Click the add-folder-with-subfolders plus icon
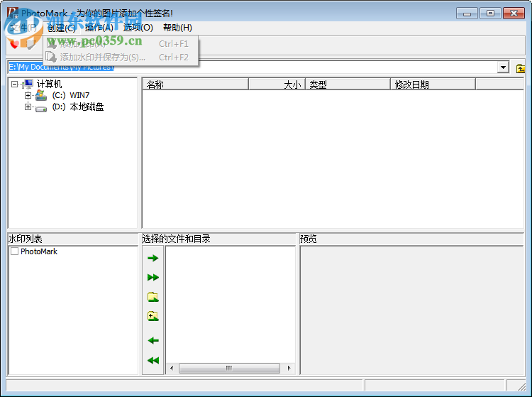This screenshot has width=532, height=397. 153,316
